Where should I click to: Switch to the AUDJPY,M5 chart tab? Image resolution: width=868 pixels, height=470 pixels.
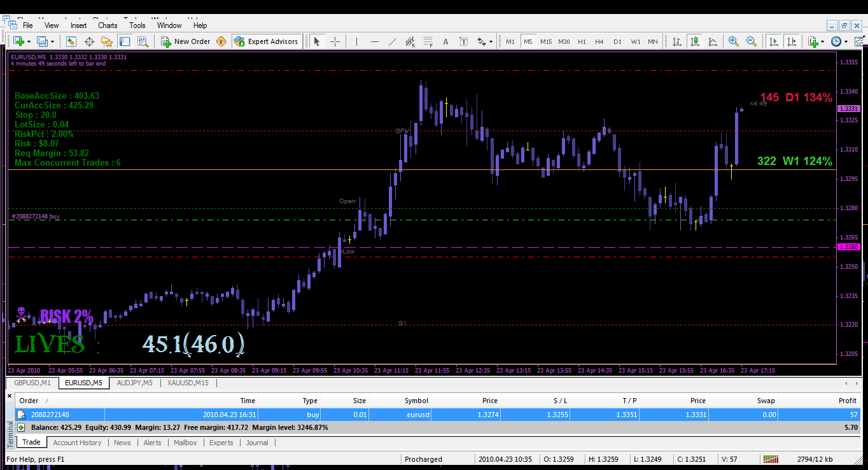click(134, 383)
